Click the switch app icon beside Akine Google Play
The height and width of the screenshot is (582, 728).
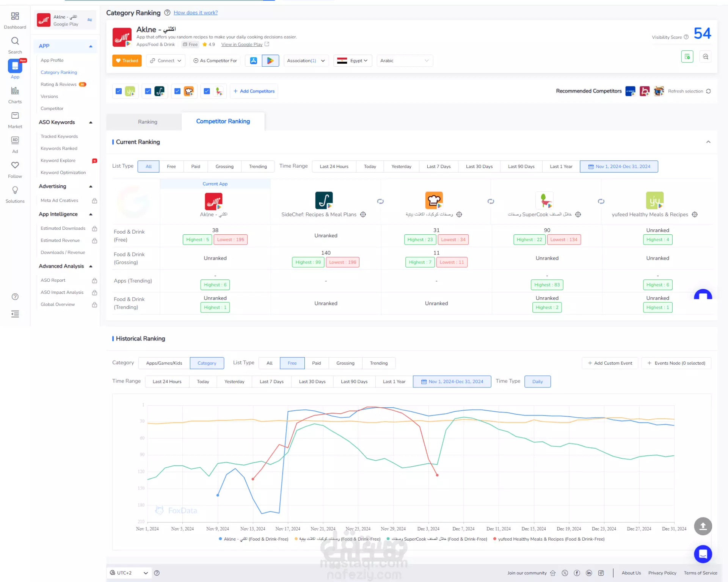(x=90, y=20)
